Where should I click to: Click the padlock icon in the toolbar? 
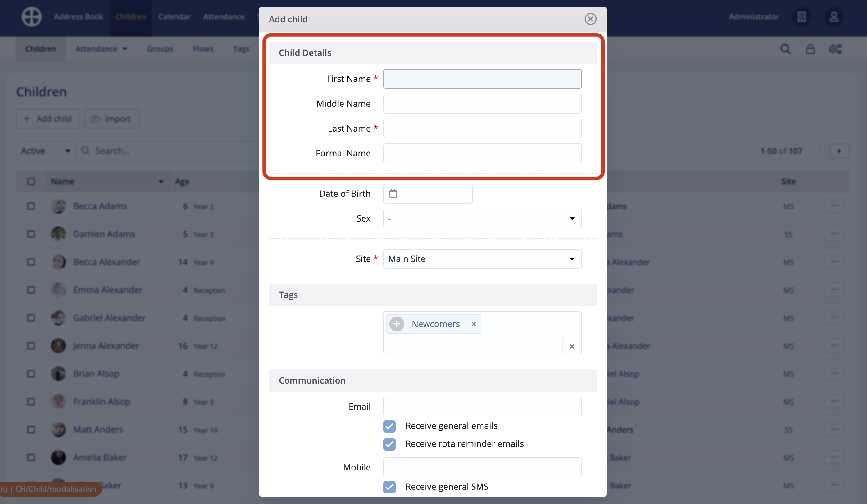coord(810,49)
